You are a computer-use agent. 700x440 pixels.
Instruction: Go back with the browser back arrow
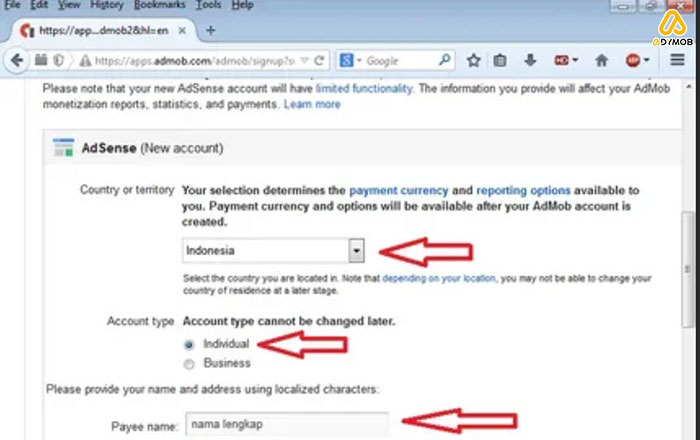(x=17, y=60)
